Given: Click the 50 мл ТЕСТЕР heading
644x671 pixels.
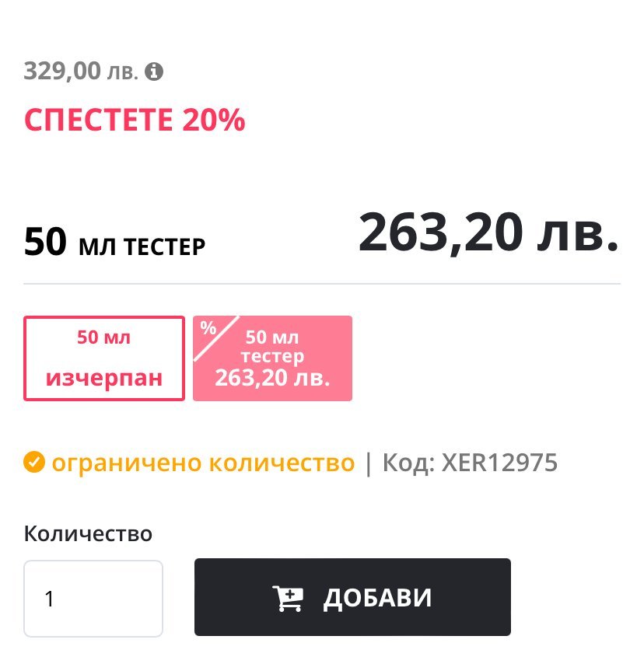Looking at the screenshot, I should (115, 243).
